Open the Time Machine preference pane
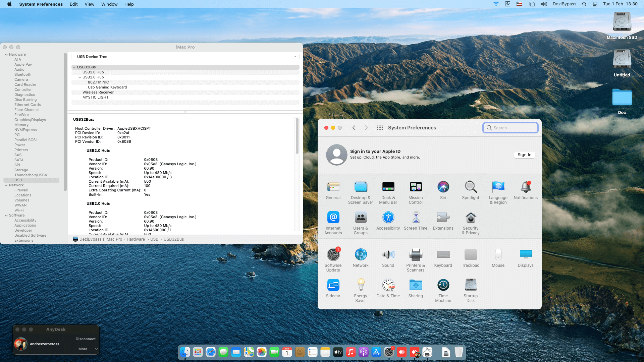Image resolution: width=644 pixels, height=362 pixels. coord(443,285)
